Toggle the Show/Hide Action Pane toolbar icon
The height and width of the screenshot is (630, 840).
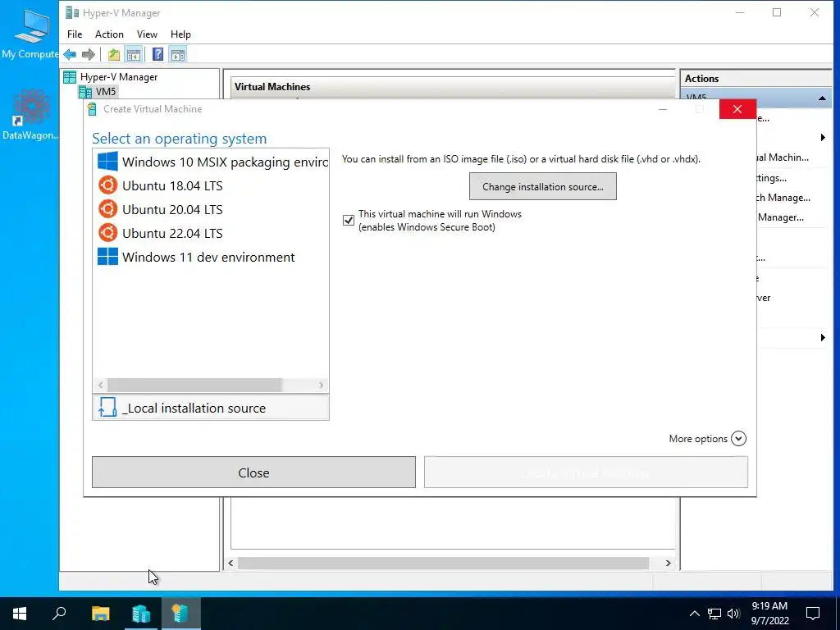(178, 54)
